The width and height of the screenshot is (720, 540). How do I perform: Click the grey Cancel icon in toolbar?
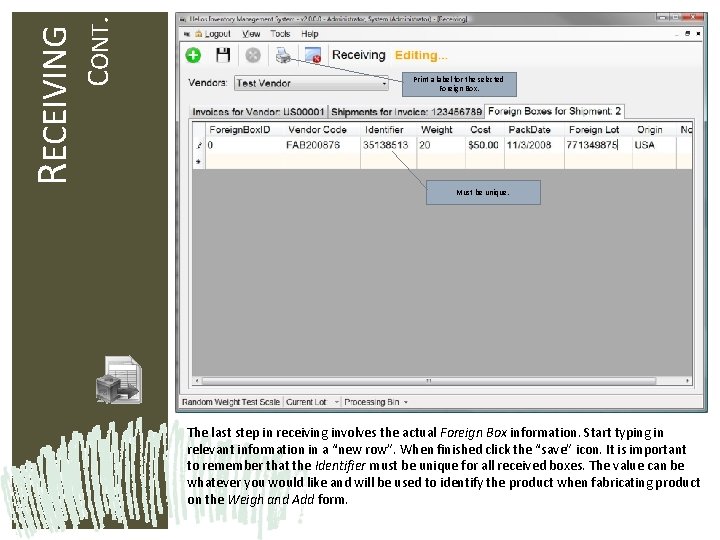point(253,56)
